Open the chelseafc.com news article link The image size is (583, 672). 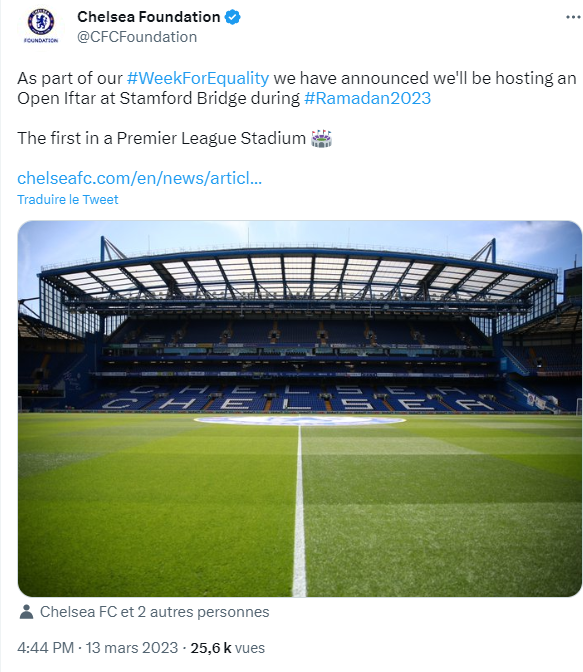click(x=139, y=178)
